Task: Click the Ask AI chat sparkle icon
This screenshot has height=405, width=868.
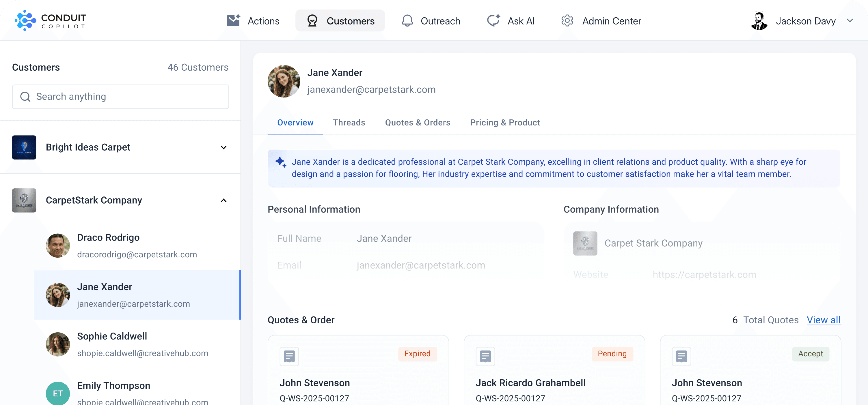Action: 494,21
